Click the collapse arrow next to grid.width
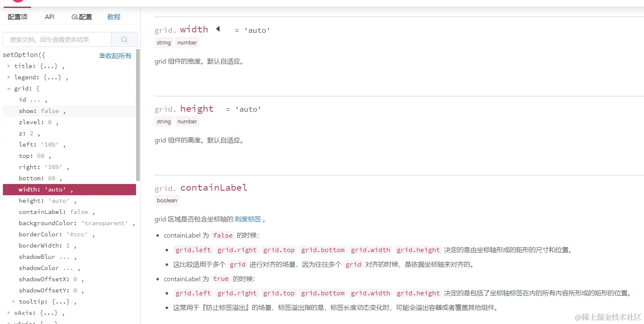 [x=218, y=29]
